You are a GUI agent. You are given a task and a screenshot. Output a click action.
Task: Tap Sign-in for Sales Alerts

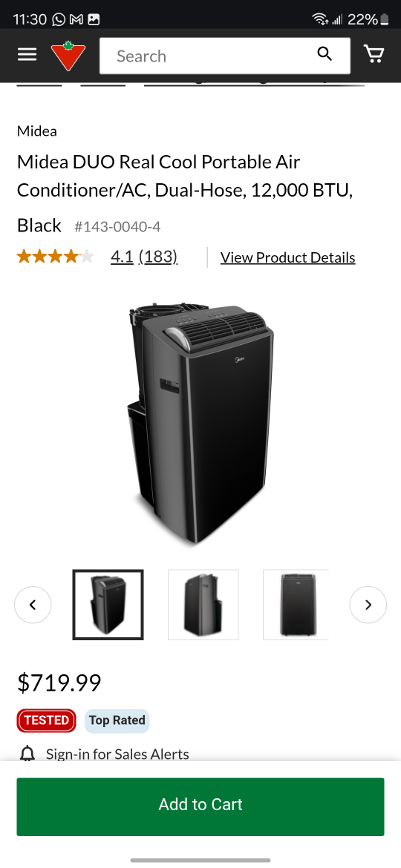(x=117, y=754)
